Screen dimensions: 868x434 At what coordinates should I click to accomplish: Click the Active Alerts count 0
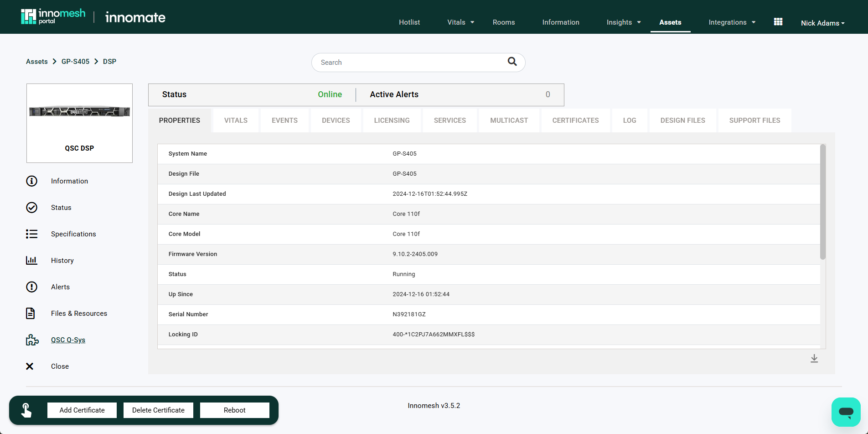tap(548, 94)
